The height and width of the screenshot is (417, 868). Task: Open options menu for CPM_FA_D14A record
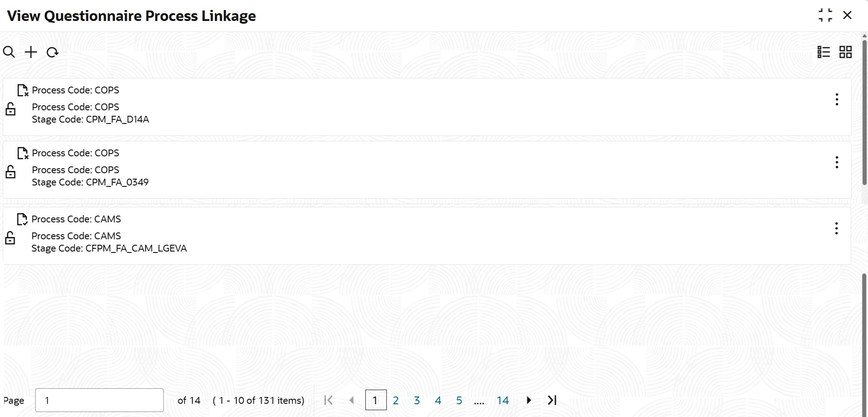coord(837,99)
